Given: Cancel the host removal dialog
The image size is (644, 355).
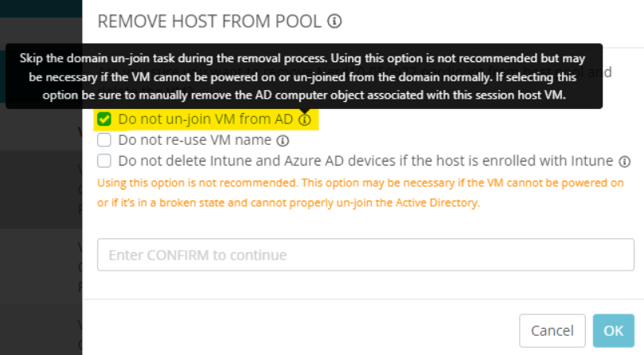Looking at the screenshot, I should pyautogui.click(x=552, y=331).
